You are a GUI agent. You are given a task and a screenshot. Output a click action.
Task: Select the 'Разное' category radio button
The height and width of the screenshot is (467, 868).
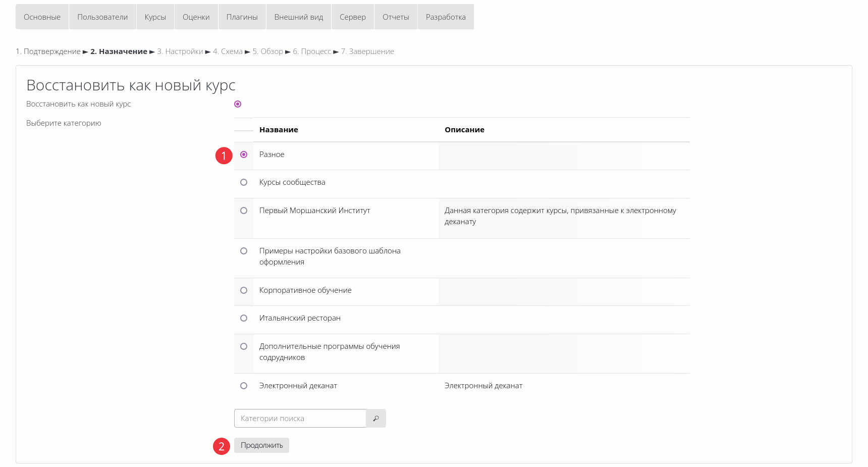(244, 154)
